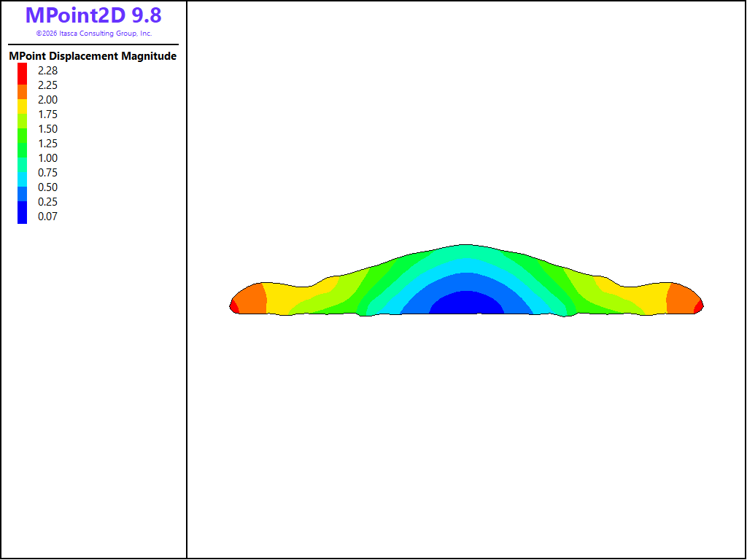Viewport: 747px width, 560px height.
Task: Click the 0.07 minimum value label
Action: click(47, 216)
